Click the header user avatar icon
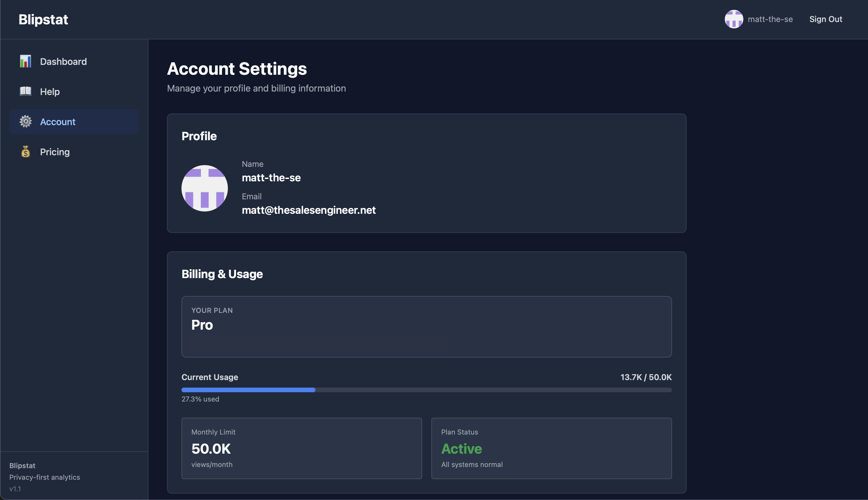The width and height of the screenshot is (868, 500). [x=734, y=19]
